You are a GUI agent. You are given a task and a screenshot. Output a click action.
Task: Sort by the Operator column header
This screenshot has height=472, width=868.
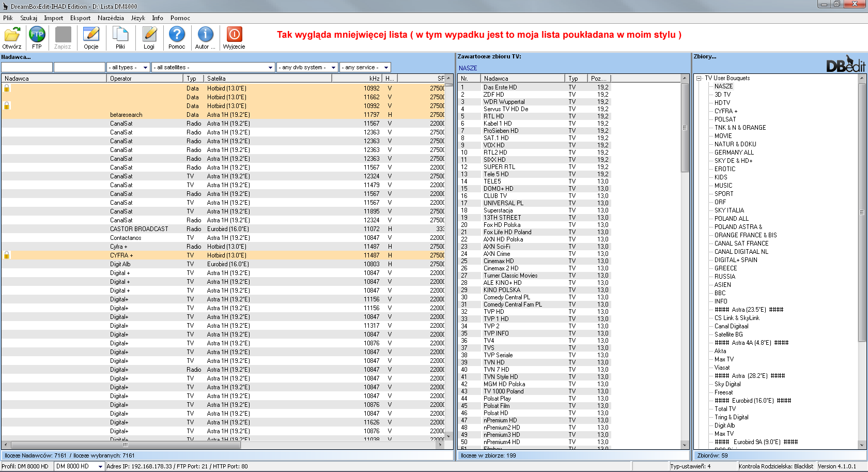(145, 79)
